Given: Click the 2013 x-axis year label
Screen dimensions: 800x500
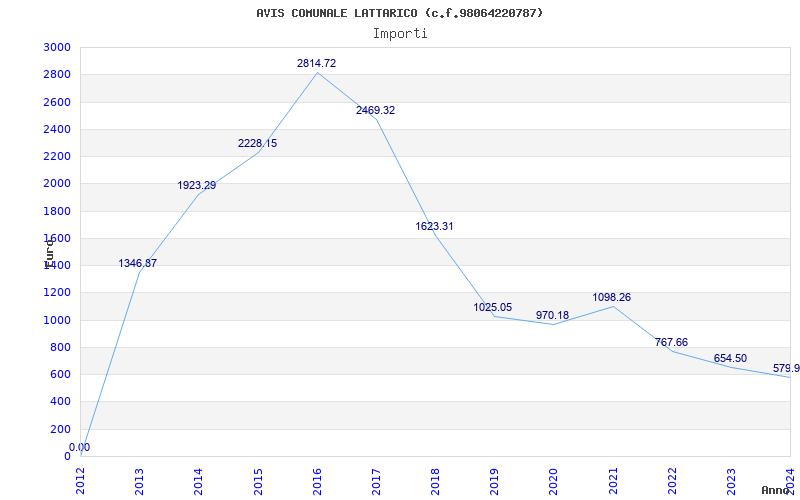Looking at the screenshot, I should click(139, 482).
